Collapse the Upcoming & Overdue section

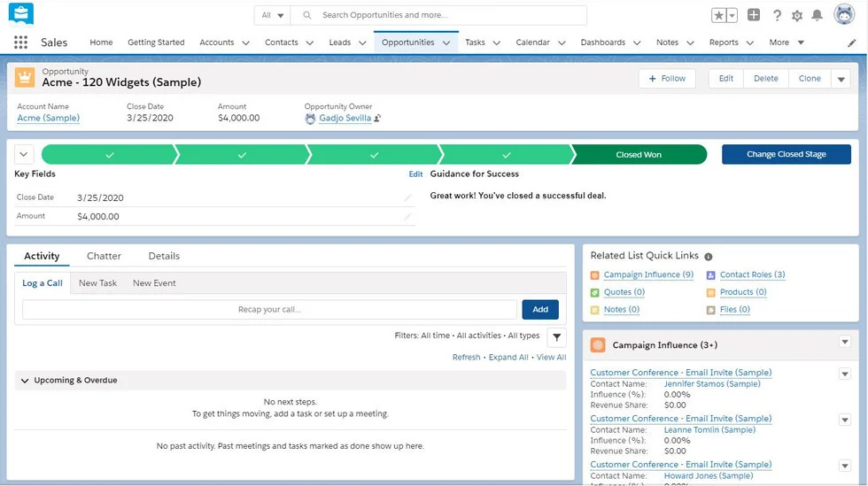pos(25,381)
